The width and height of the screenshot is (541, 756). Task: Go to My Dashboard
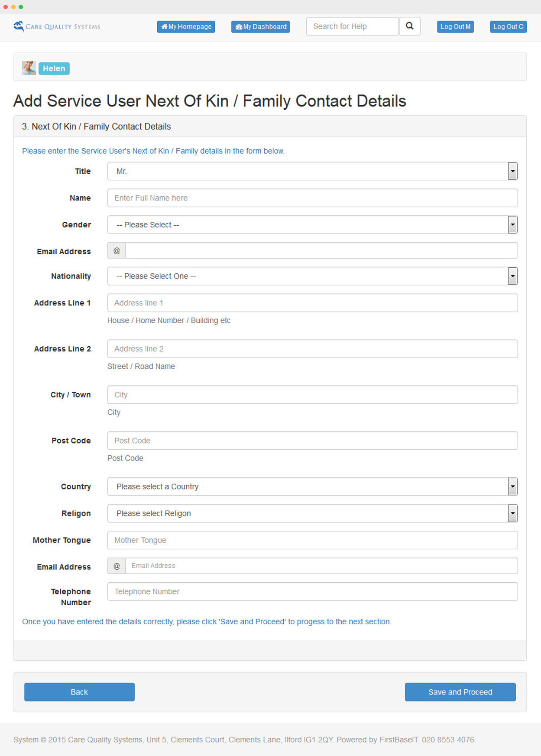tap(260, 26)
